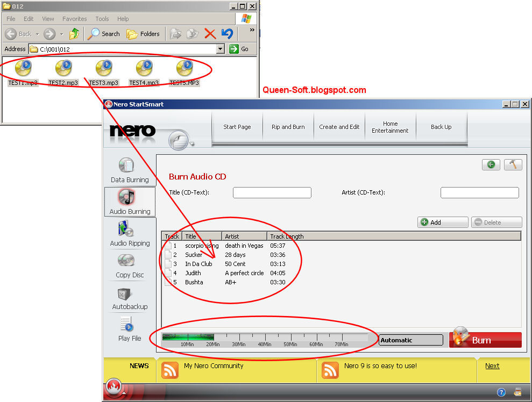Click the Title (CD-Text) input field
The image size is (532, 402).
[272, 192]
